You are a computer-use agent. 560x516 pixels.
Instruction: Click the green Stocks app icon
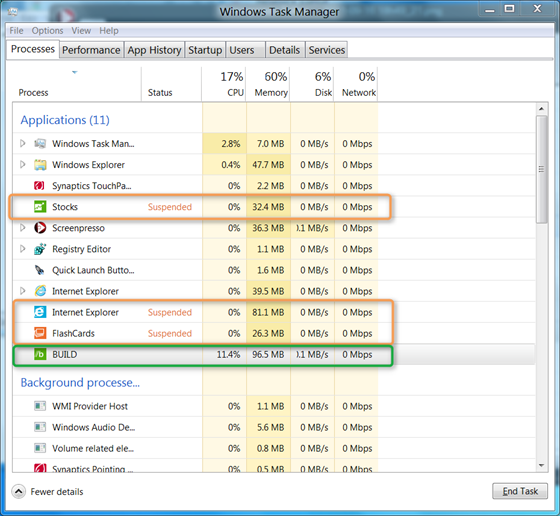(40, 206)
